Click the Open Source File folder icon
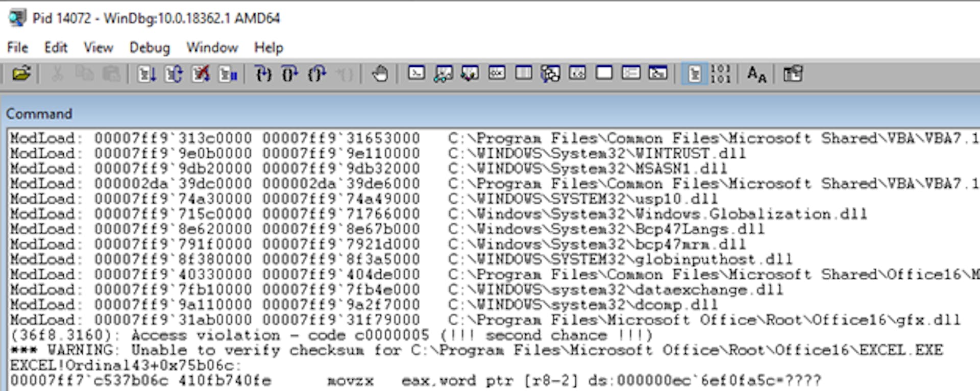The height and width of the screenshot is (391, 980). (21, 74)
